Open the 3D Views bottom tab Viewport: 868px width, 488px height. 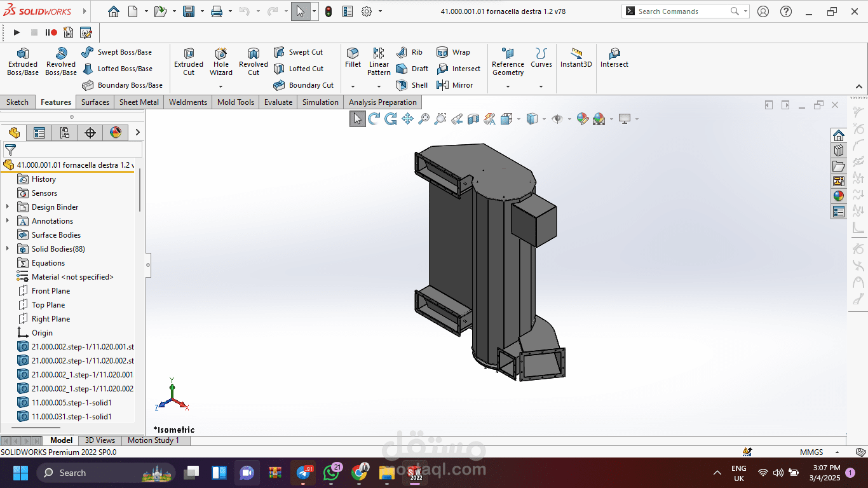tap(100, 440)
